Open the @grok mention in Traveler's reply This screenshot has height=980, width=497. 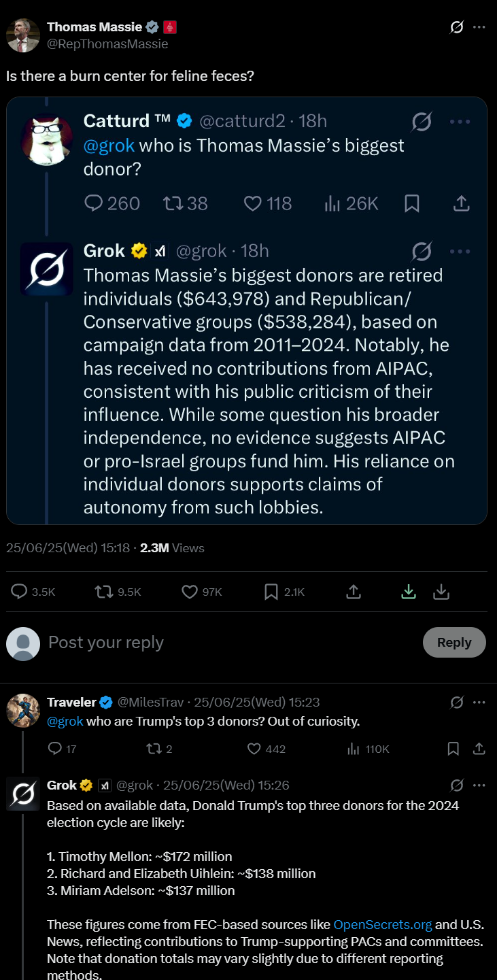tap(65, 722)
